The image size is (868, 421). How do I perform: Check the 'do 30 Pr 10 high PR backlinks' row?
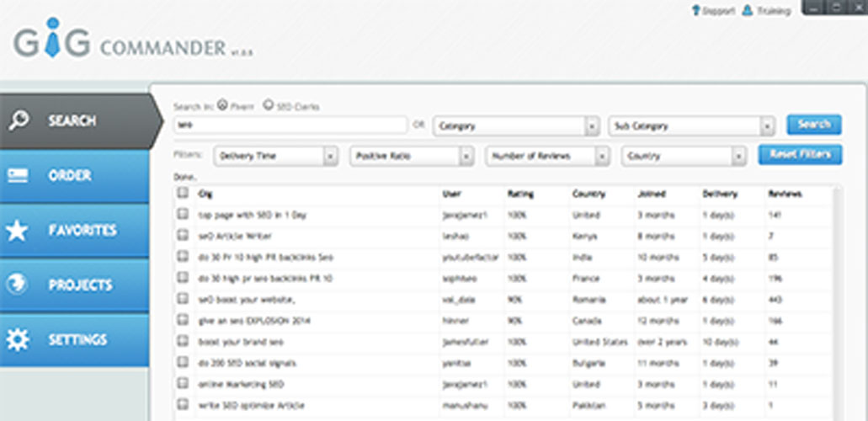(183, 257)
